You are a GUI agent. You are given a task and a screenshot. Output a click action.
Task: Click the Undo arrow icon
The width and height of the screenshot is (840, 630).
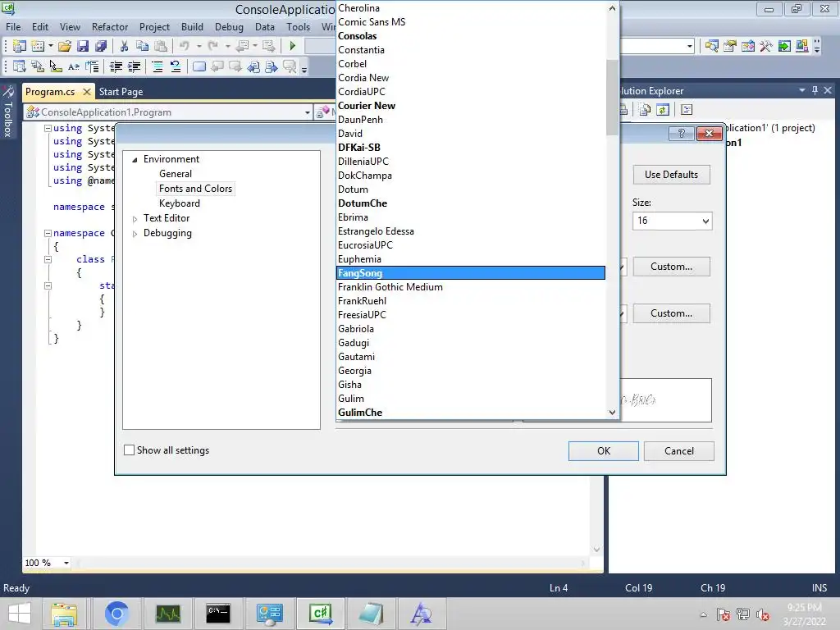[185, 46]
